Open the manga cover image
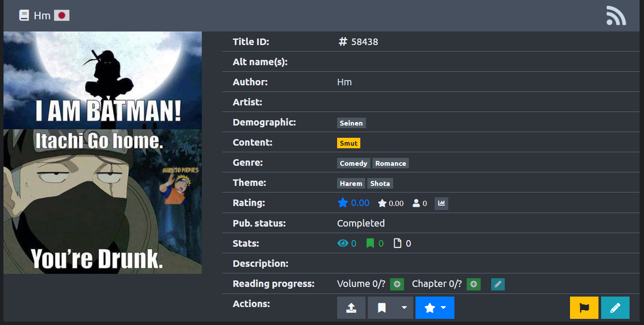Screen dimensions: 644x325 pyautogui.click(x=102, y=153)
